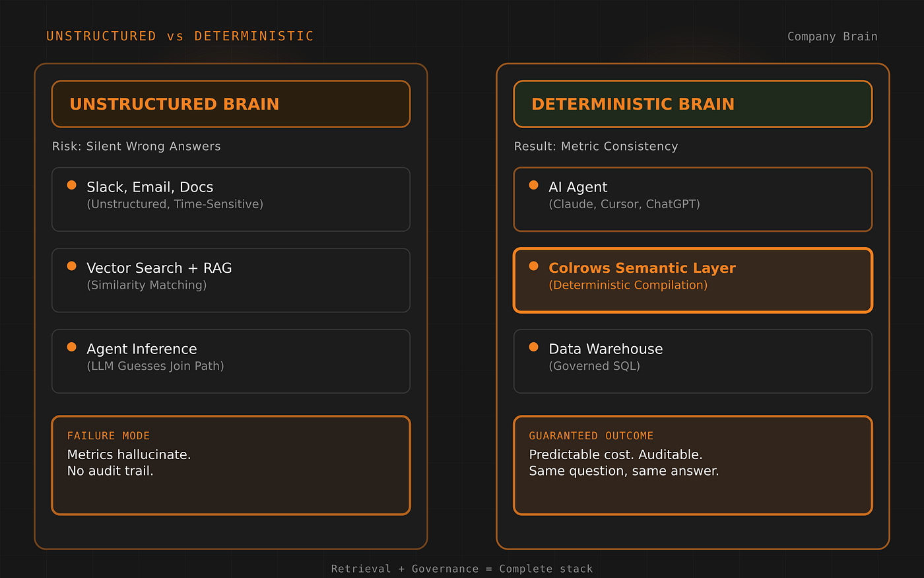Click the orange bullet beside Agent Inference

[x=71, y=347]
